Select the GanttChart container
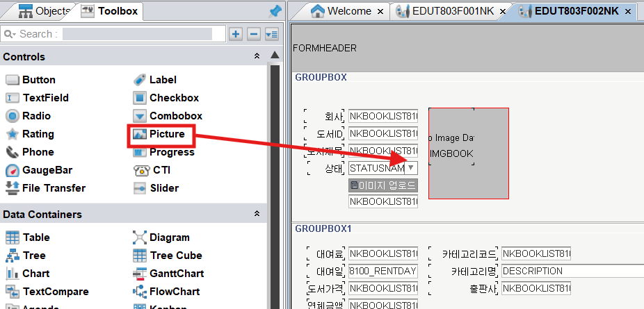Viewport: 644px width, 309px height. 169,274
